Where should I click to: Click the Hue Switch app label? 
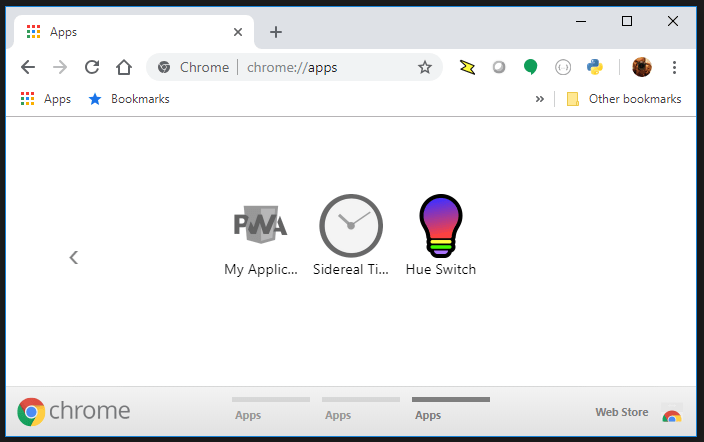[441, 270]
